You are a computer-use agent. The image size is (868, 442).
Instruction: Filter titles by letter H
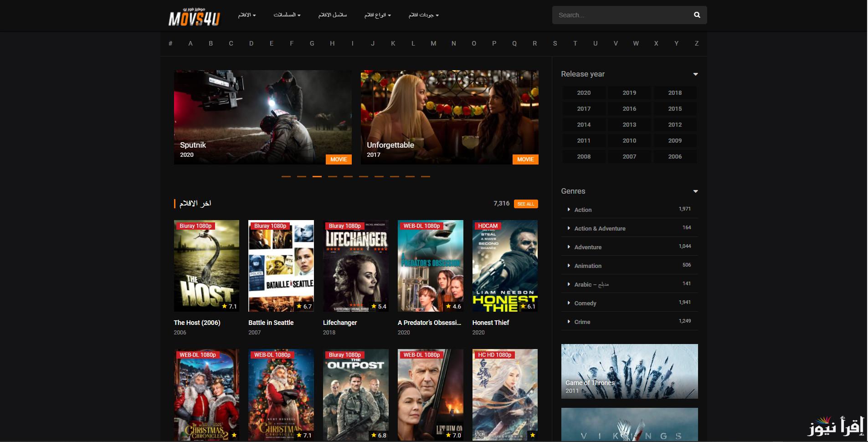click(x=332, y=43)
